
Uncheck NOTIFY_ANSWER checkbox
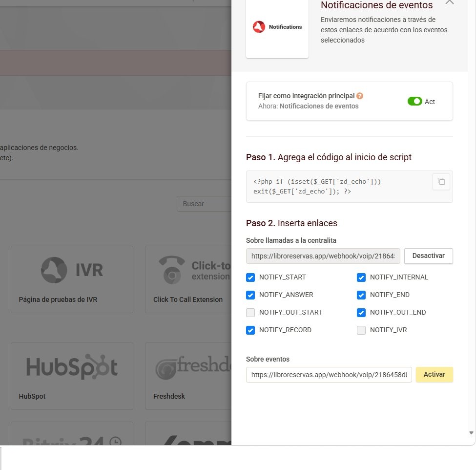click(x=250, y=295)
